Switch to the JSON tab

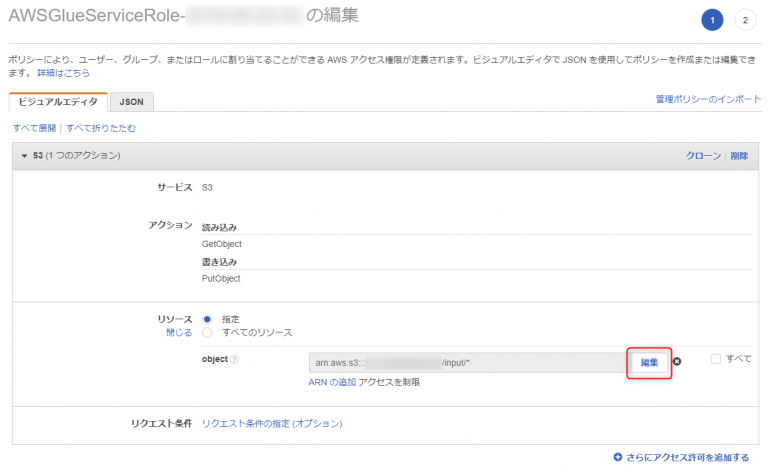coord(132,102)
